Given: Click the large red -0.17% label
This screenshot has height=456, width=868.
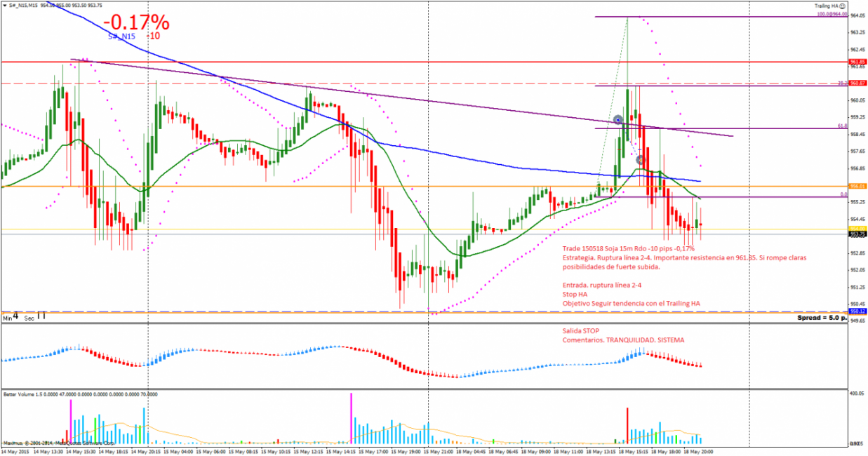Looking at the screenshot, I should coord(136,22).
